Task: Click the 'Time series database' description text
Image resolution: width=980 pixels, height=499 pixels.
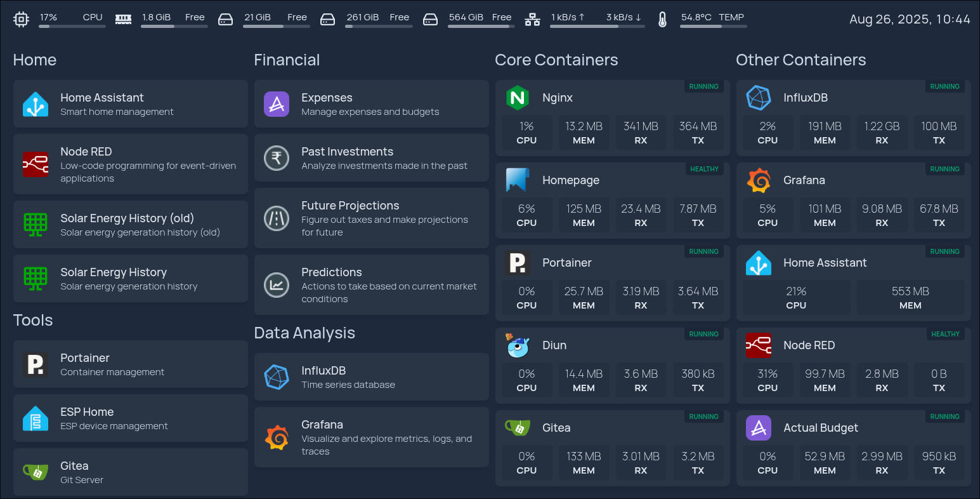Action: [348, 385]
